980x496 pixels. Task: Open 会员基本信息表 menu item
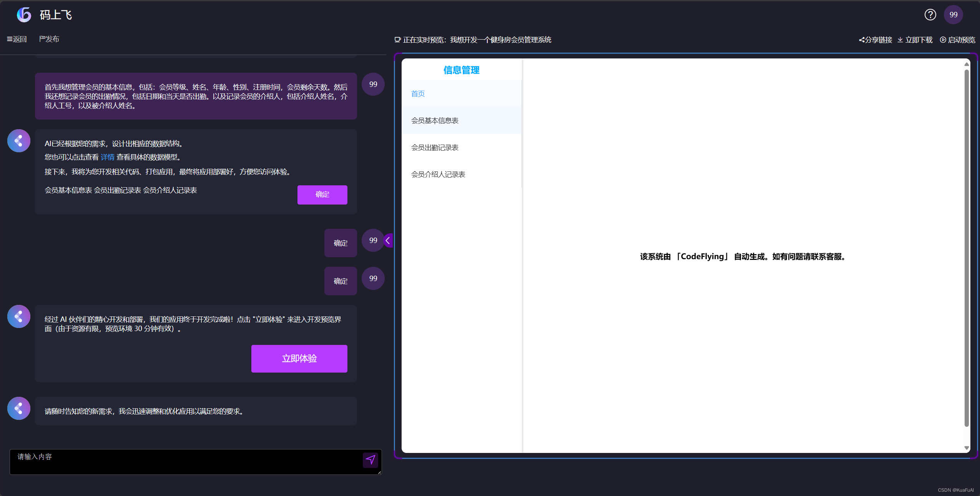tap(435, 121)
